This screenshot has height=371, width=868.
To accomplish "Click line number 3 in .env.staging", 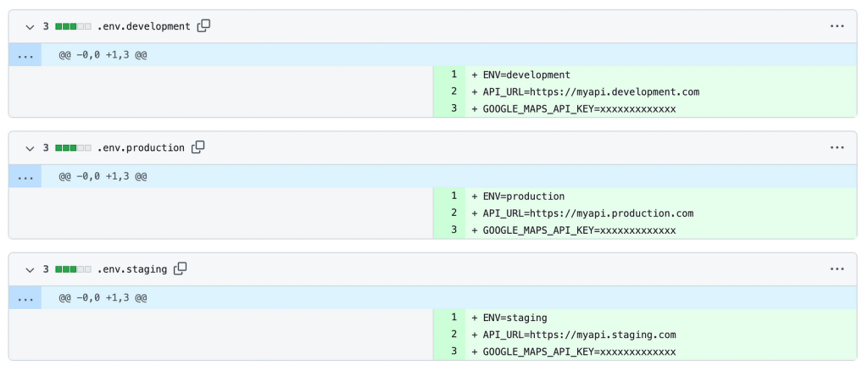I will point(453,352).
